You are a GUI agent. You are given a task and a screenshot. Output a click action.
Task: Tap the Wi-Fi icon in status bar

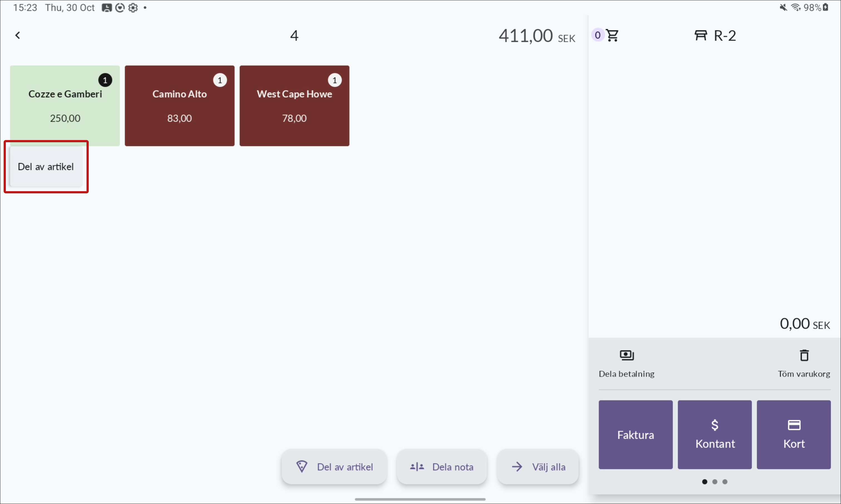click(796, 8)
